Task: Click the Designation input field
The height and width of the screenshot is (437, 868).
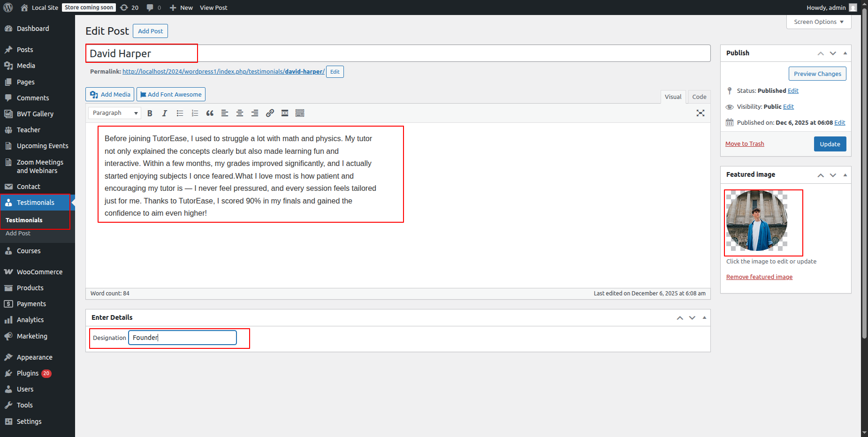Action: point(182,338)
